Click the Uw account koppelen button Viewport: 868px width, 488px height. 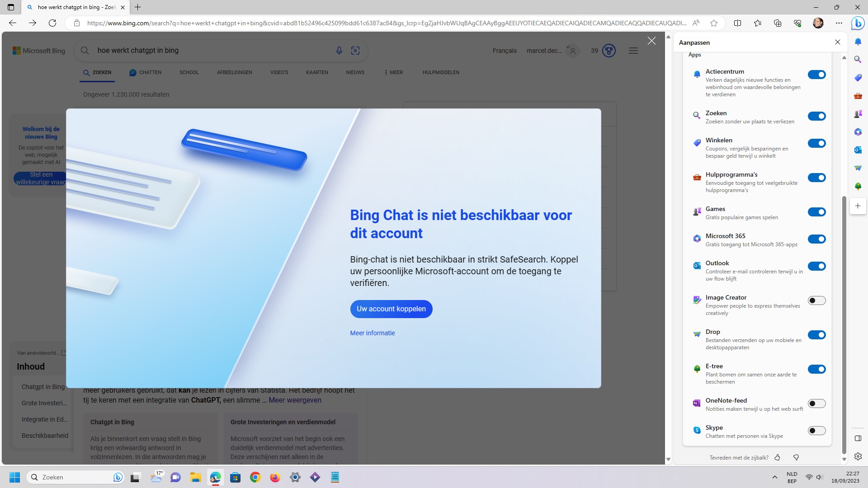(x=391, y=309)
